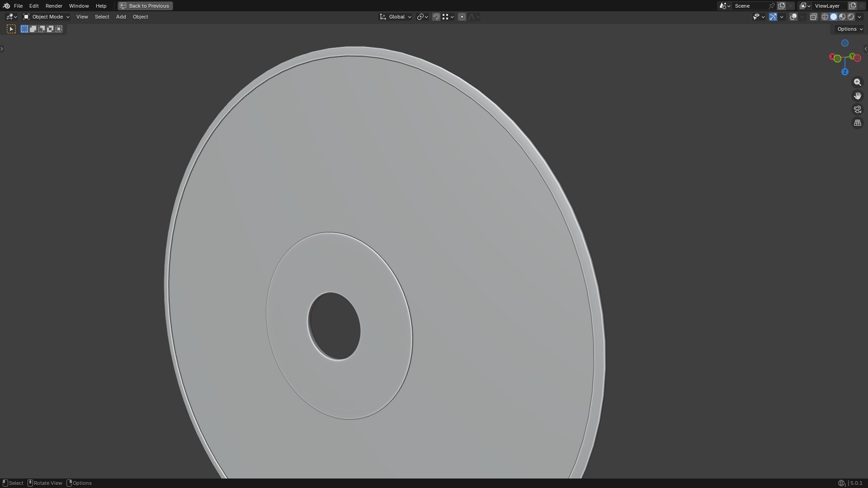Switch to Wireframe shading
868x488 pixels.
pyautogui.click(x=825, y=17)
